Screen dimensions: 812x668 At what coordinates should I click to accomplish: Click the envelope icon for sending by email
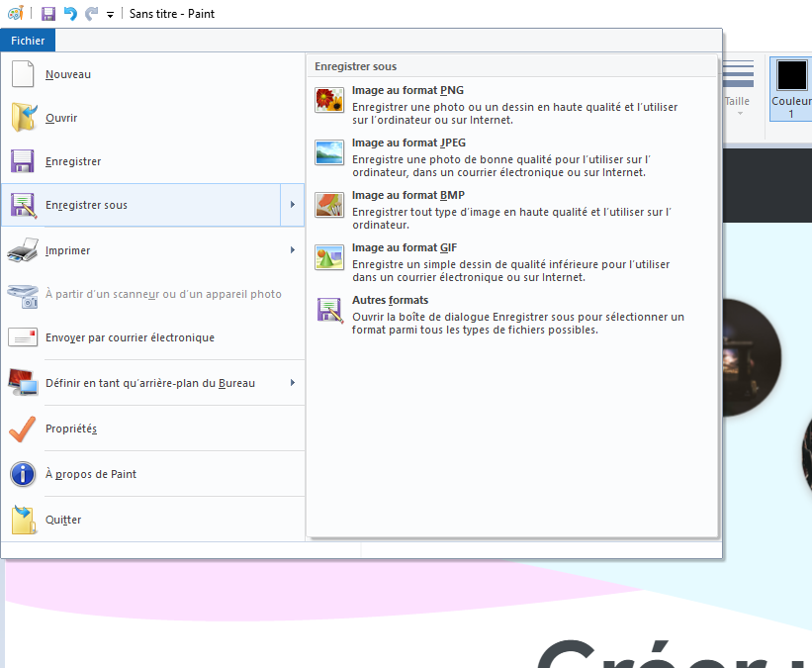[23, 337]
